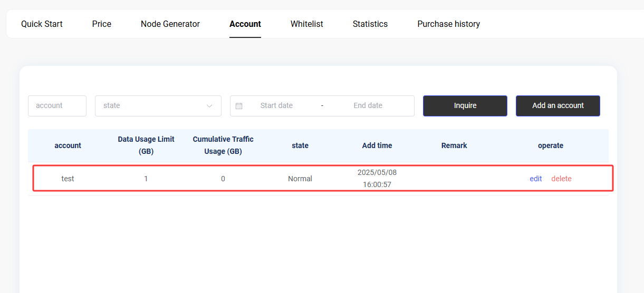Click the calendar icon in date range
The image size is (644, 293).
(x=239, y=106)
